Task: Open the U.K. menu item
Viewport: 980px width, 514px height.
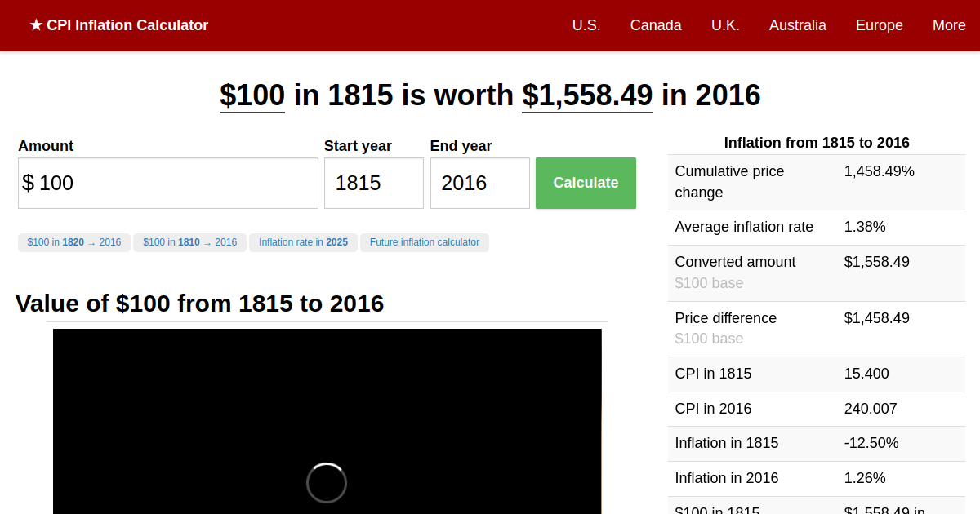Action: tap(725, 25)
